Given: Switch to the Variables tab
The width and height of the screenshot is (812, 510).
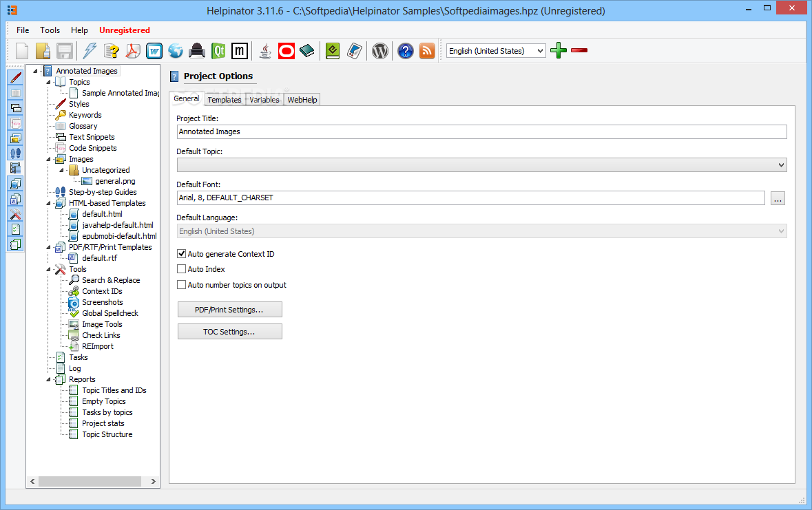Looking at the screenshot, I should (264, 100).
